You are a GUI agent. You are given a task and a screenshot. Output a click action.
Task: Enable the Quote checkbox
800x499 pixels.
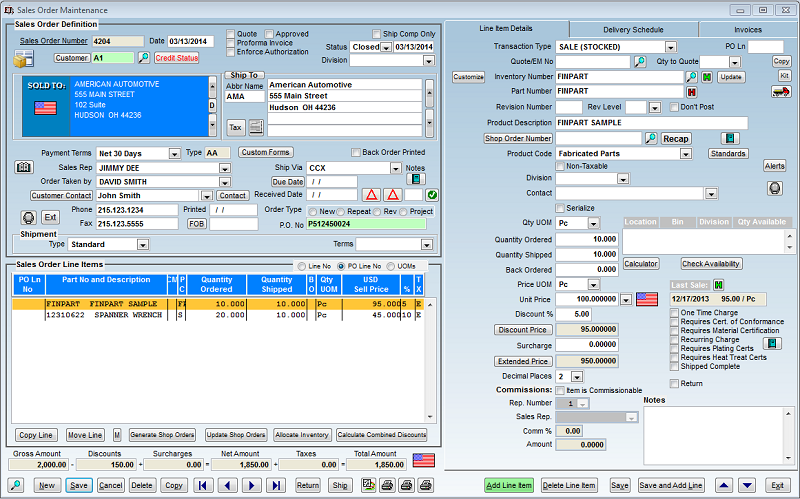tap(231, 33)
